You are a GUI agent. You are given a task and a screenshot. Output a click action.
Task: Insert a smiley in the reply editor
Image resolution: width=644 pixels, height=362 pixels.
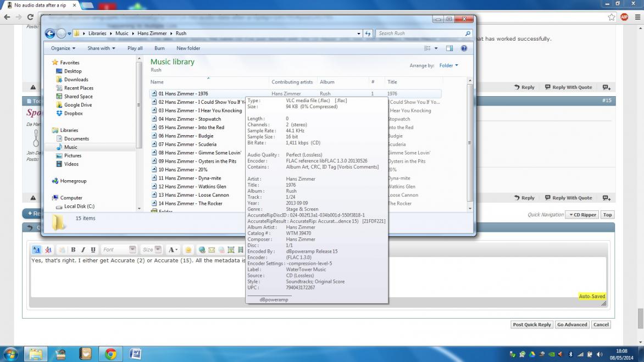188,249
